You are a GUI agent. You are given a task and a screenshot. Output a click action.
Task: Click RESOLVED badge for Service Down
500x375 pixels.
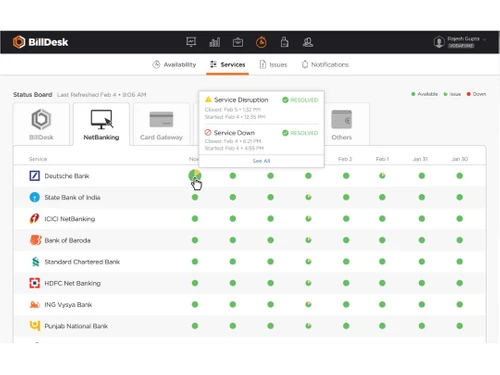click(300, 133)
